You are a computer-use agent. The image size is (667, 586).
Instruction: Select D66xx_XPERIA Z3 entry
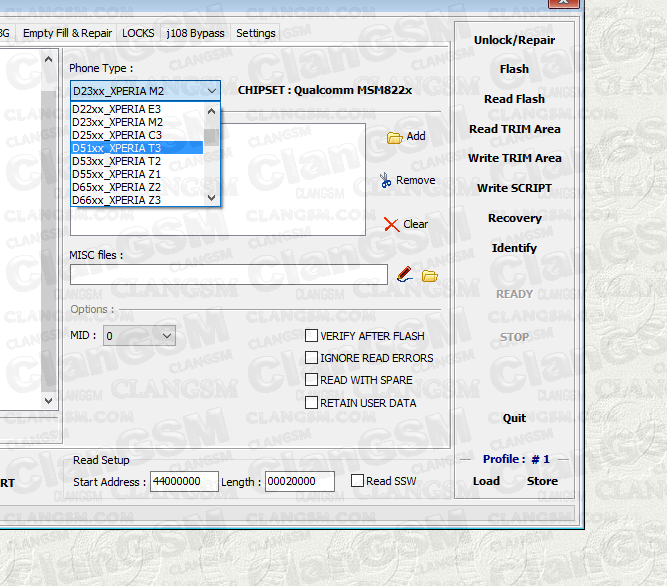(137, 200)
